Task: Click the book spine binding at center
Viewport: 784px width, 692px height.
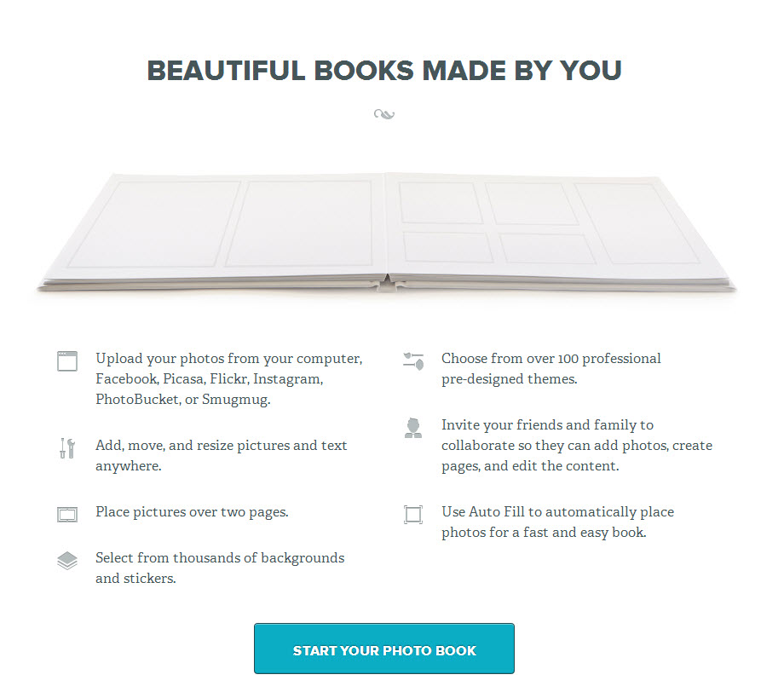Action: (389, 284)
